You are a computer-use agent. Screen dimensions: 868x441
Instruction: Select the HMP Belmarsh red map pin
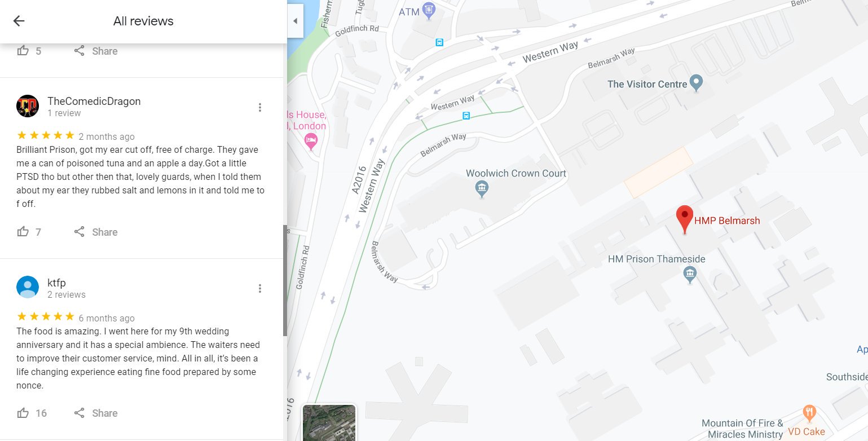coord(685,218)
